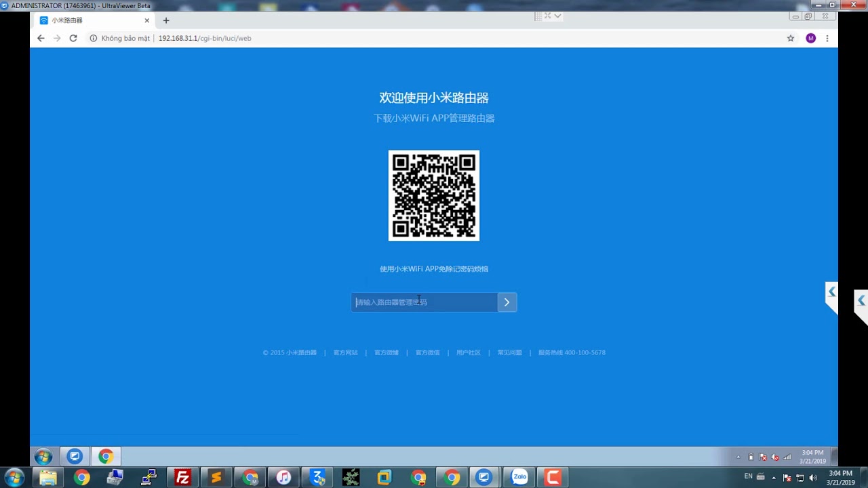Image resolution: width=868 pixels, height=488 pixels.
Task: Open UltraViewer in the remote taskbar
Action: pyautogui.click(x=75, y=457)
